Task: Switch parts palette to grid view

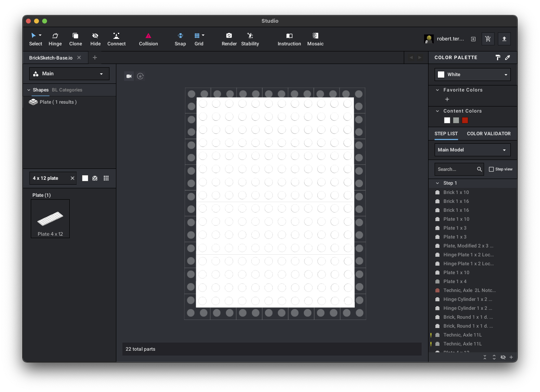Action: pos(106,178)
